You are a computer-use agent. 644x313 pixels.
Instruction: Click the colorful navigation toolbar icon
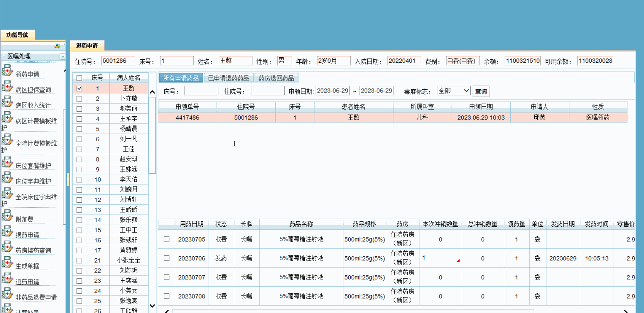(x=57, y=46)
